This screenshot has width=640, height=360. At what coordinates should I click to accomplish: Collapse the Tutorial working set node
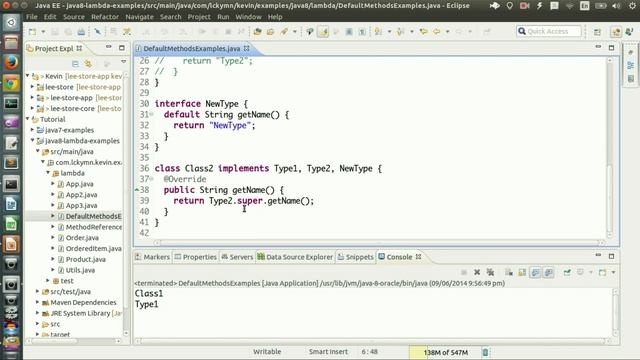point(28,119)
